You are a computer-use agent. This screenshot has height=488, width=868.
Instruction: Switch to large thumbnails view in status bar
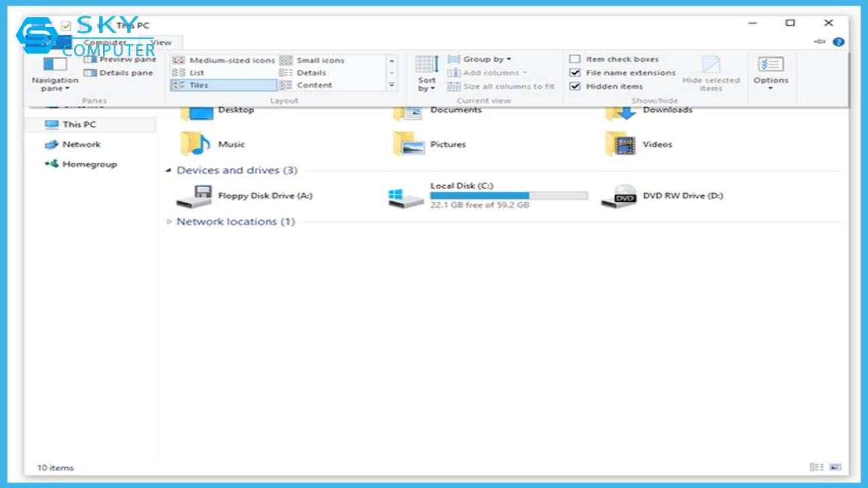pos(835,468)
